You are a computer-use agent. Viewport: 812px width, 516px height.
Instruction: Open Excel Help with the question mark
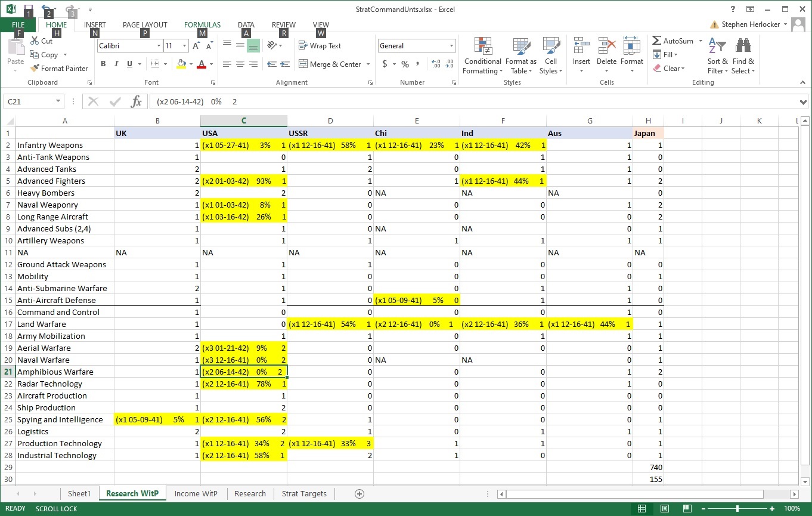[x=733, y=9]
